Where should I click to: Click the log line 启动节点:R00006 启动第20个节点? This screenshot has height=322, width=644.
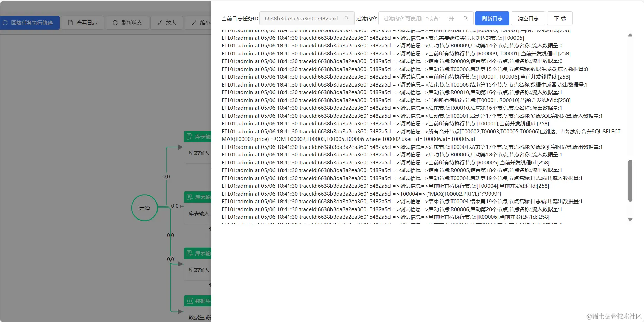(x=392, y=209)
